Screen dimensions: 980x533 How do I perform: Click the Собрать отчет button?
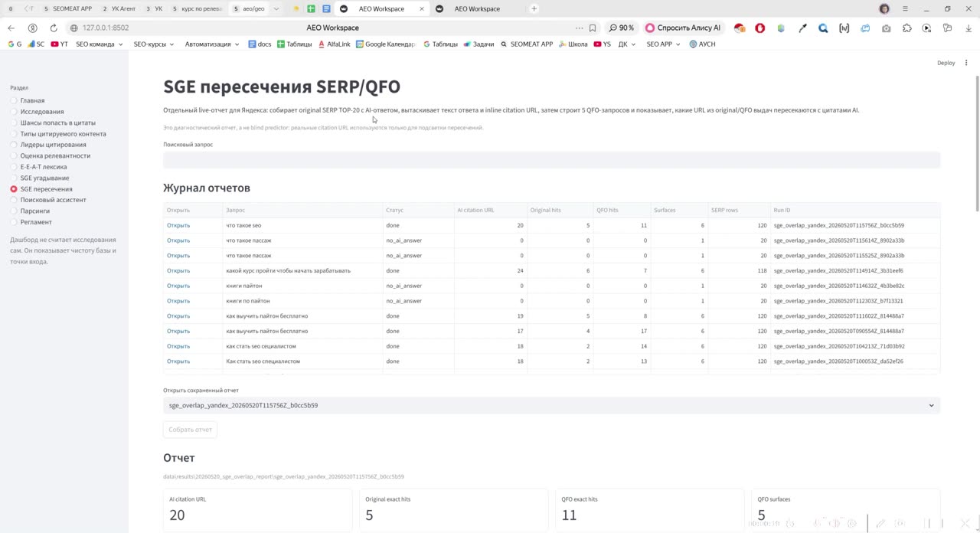click(x=190, y=430)
